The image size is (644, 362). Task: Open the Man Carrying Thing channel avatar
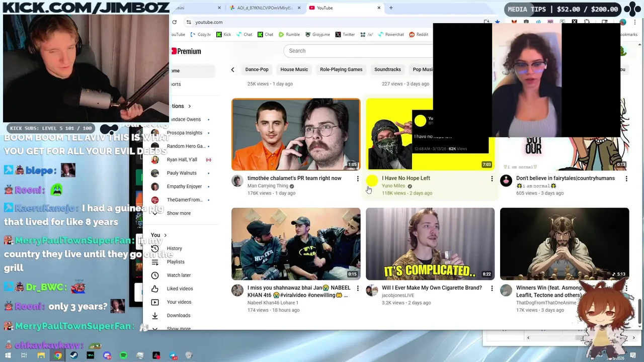(237, 180)
